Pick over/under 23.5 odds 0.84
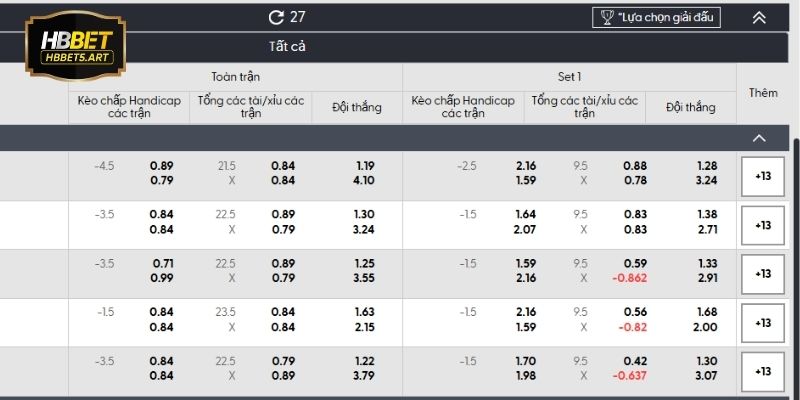The width and height of the screenshot is (800, 400). pos(283,311)
